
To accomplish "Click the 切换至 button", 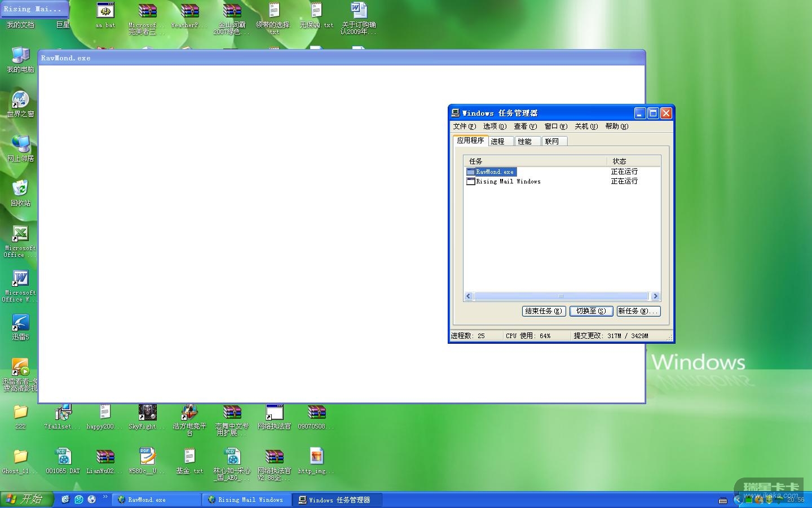I will point(590,311).
